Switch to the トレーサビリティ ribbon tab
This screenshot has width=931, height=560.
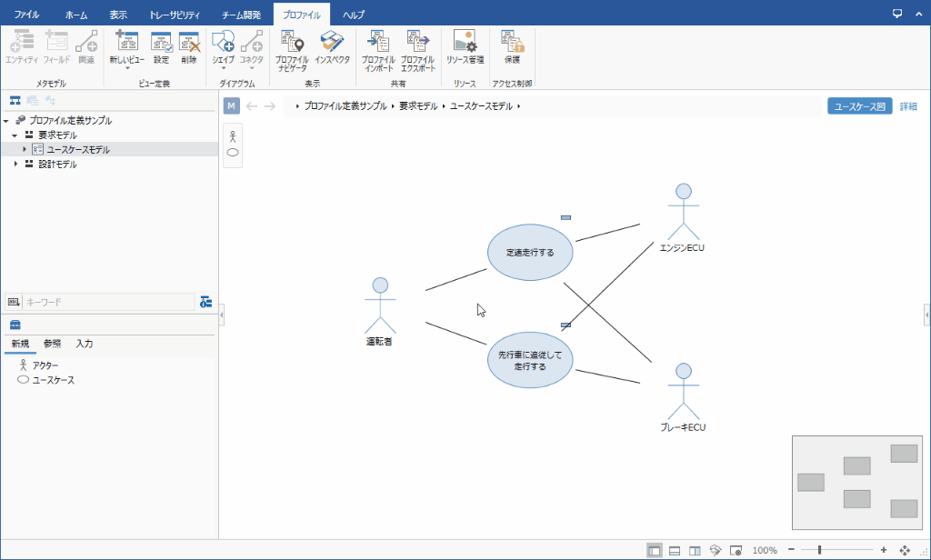click(174, 15)
